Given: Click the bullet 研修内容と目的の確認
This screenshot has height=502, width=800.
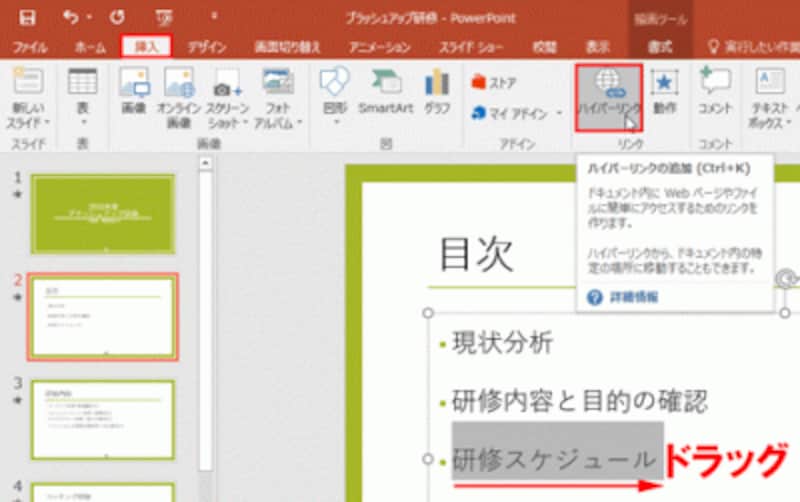Looking at the screenshot, I should [580, 401].
